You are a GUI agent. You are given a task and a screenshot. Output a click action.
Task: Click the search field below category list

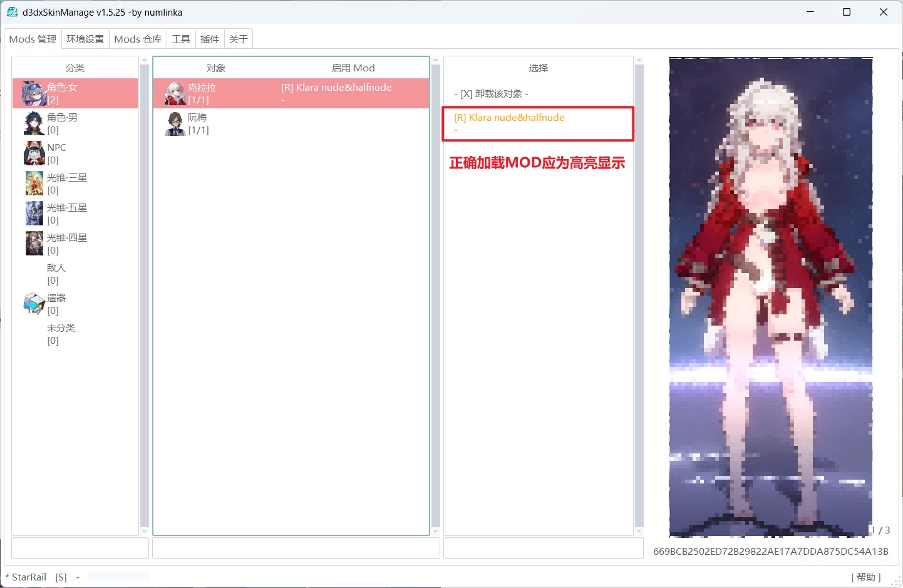(x=80, y=548)
